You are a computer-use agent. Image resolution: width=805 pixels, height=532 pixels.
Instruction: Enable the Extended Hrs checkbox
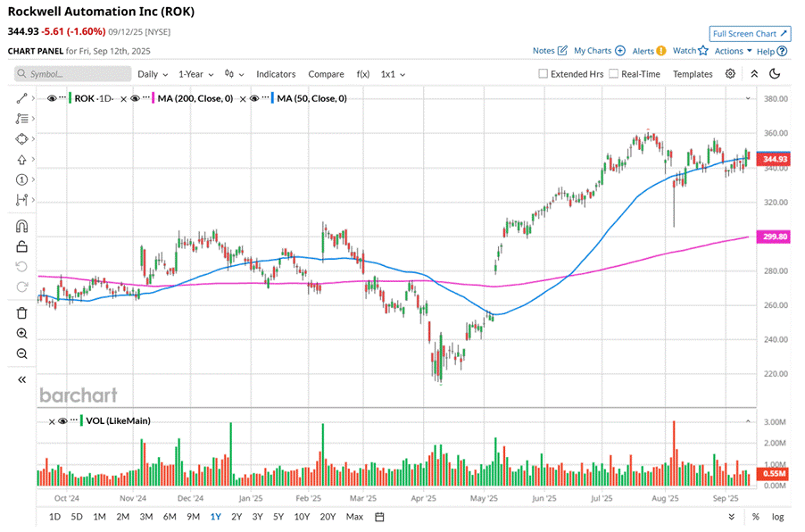point(544,73)
